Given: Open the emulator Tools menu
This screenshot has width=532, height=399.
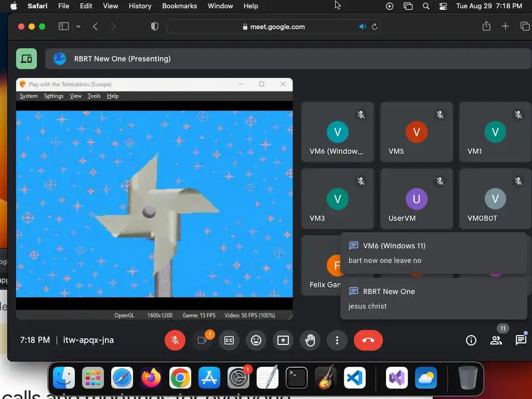Looking at the screenshot, I should click(x=94, y=96).
